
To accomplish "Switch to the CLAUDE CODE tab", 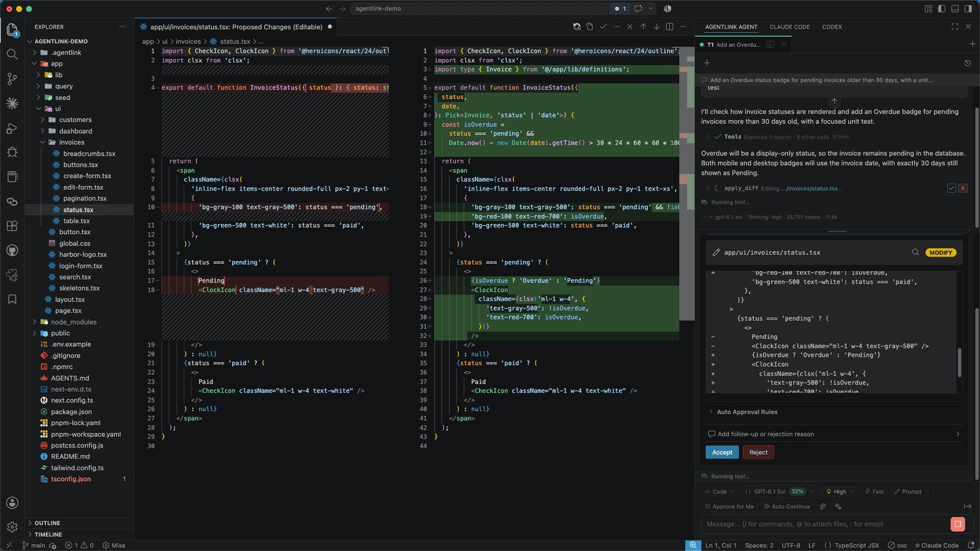I will pyautogui.click(x=790, y=27).
